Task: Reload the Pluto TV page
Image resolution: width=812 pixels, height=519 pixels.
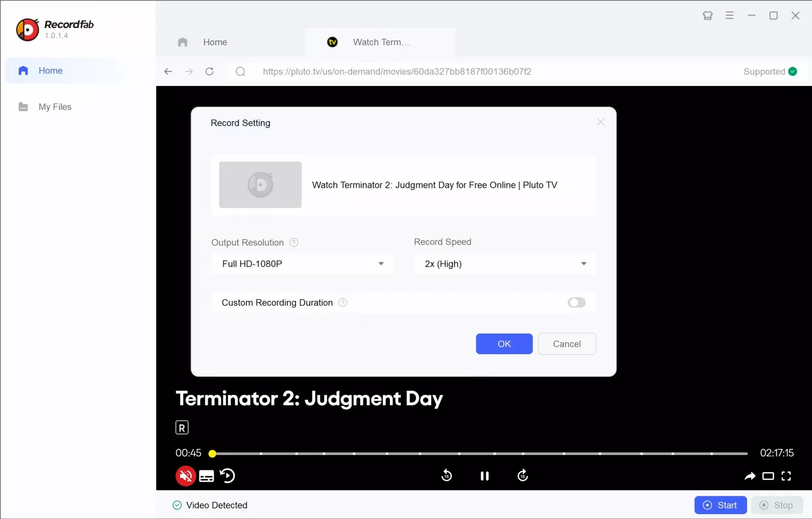Action: click(209, 72)
